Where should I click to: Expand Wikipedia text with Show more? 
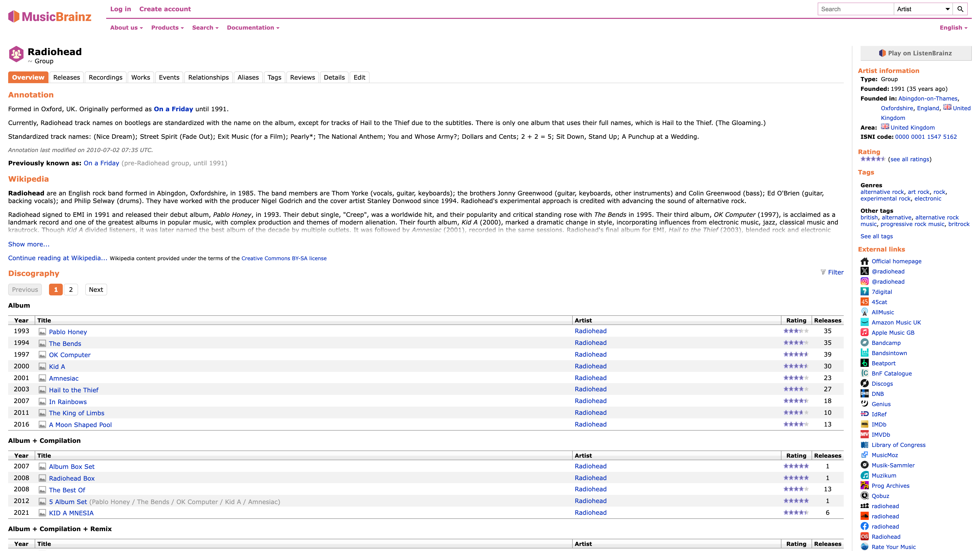point(29,244)
